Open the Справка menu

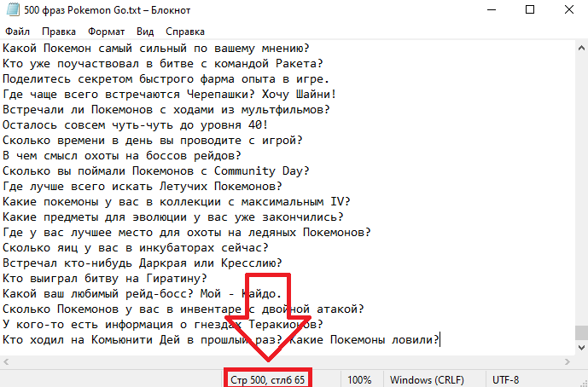184,31
